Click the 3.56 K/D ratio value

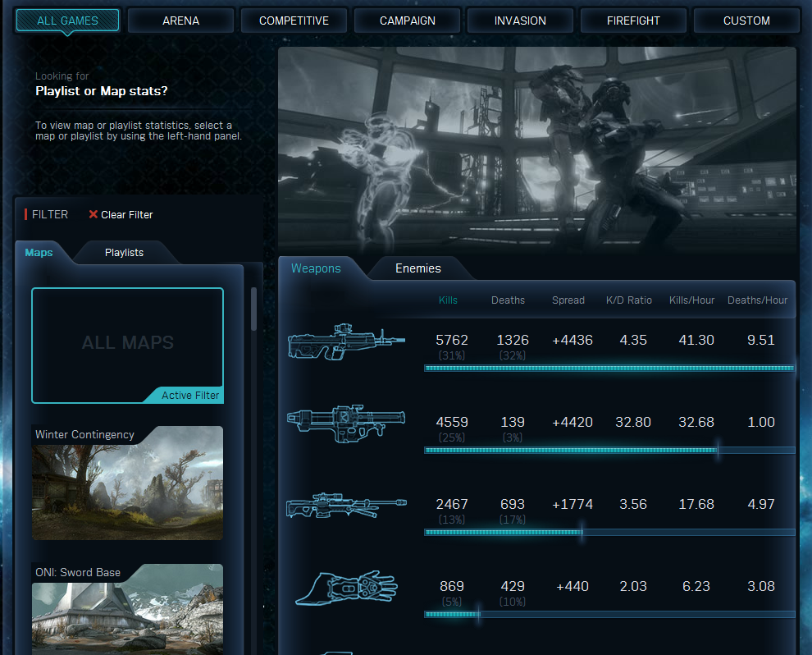click(x=633, y=504)
